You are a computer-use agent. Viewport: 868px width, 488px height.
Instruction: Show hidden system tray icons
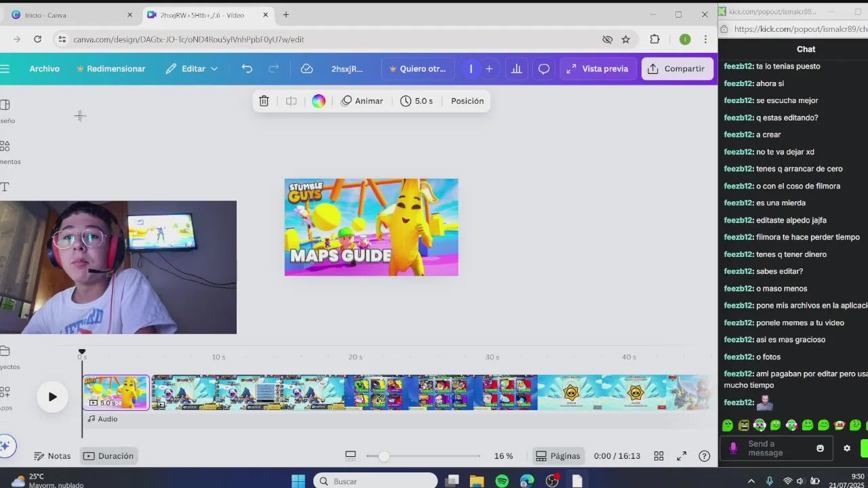click(x=751, y=481)
